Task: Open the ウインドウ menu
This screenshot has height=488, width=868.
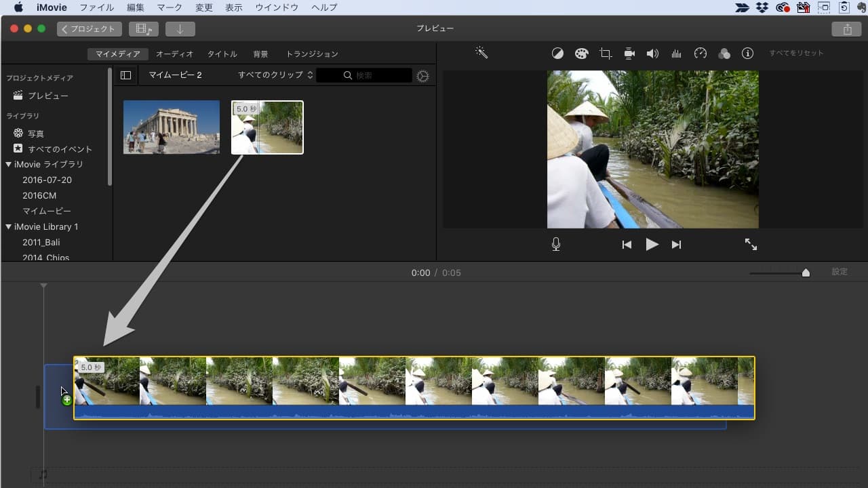Action: pos(277,7)
